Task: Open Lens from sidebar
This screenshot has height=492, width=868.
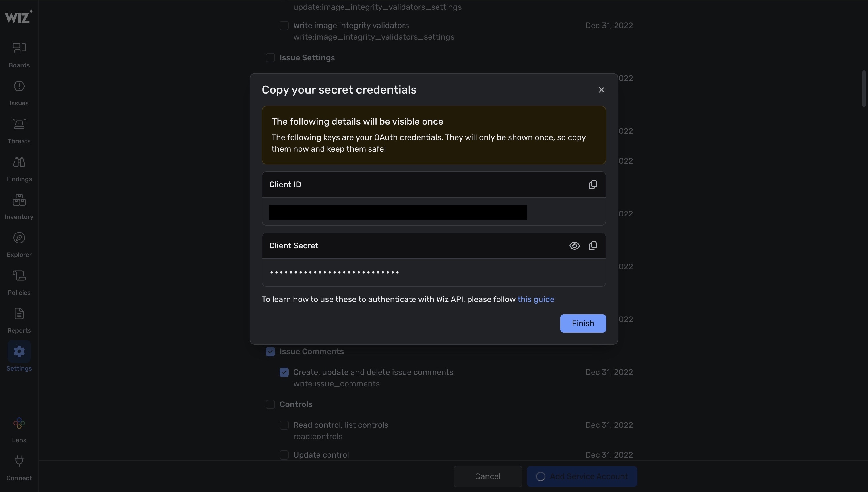Action: (19, 430)
